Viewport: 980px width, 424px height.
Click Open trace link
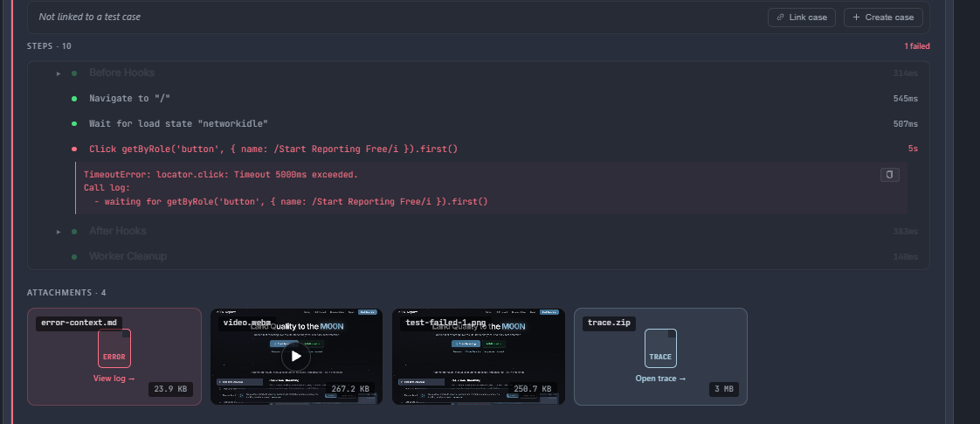click(660, 379)
